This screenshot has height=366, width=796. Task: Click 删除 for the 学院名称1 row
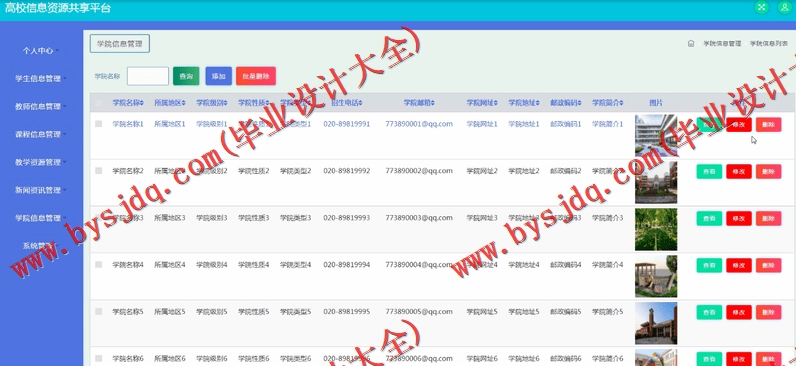[x=769, y=125]
